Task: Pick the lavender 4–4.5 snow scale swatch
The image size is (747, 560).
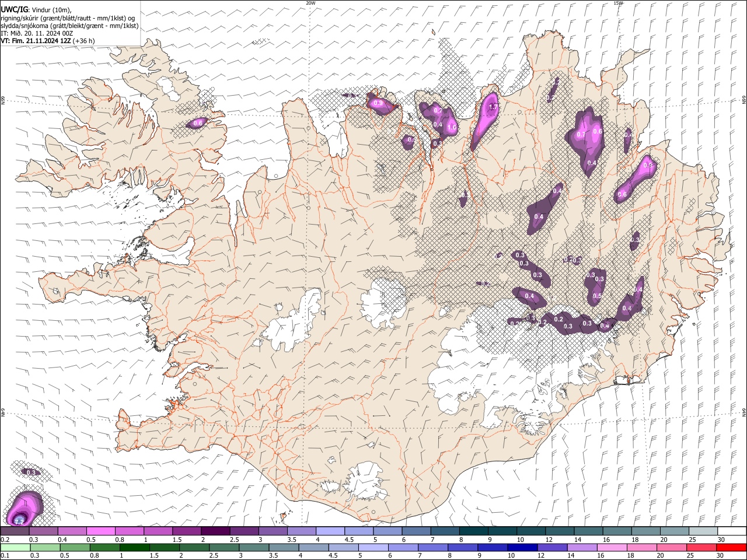Action: click(x=330, y=531)
